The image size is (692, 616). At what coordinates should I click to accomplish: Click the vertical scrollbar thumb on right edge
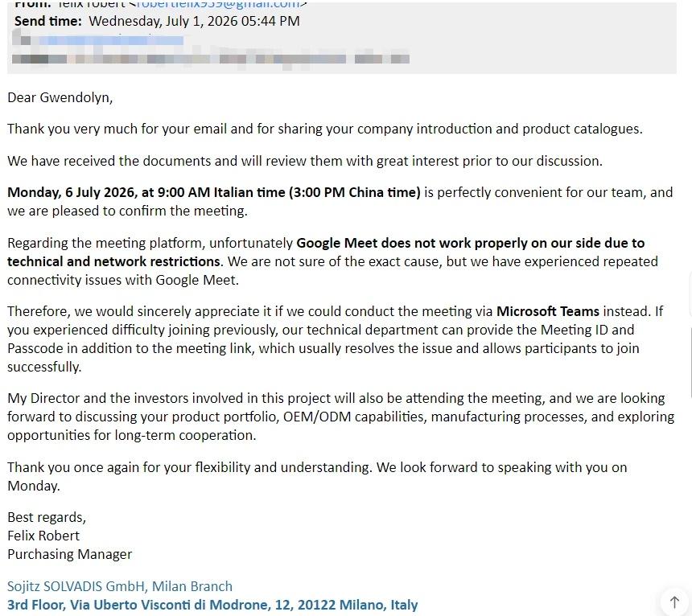click(x=690, y=363)
